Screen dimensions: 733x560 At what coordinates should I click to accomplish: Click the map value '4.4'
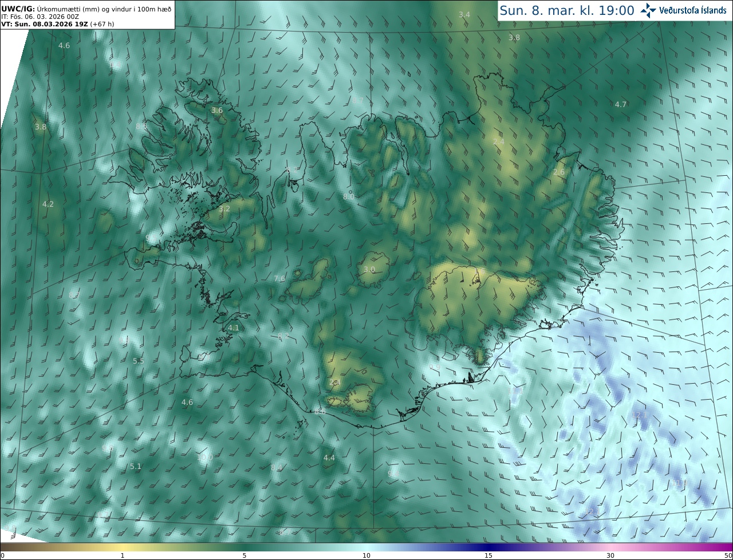[x=329, y=458]
